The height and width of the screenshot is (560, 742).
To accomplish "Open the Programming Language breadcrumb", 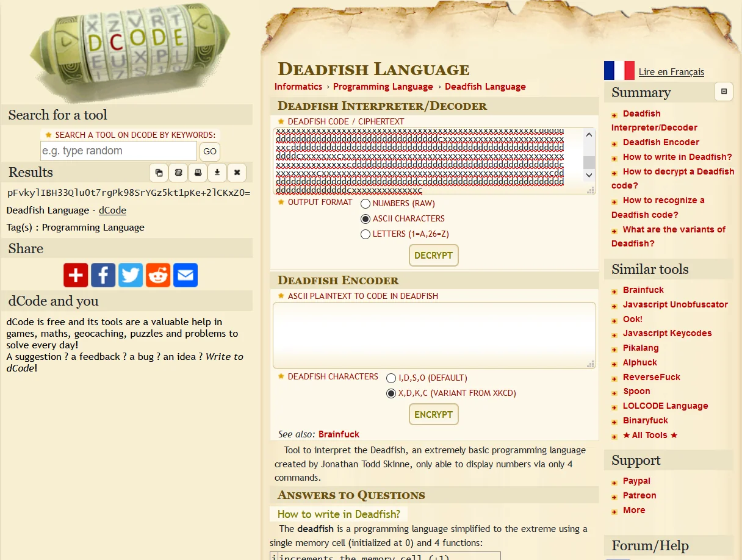I will pos(383,87).
